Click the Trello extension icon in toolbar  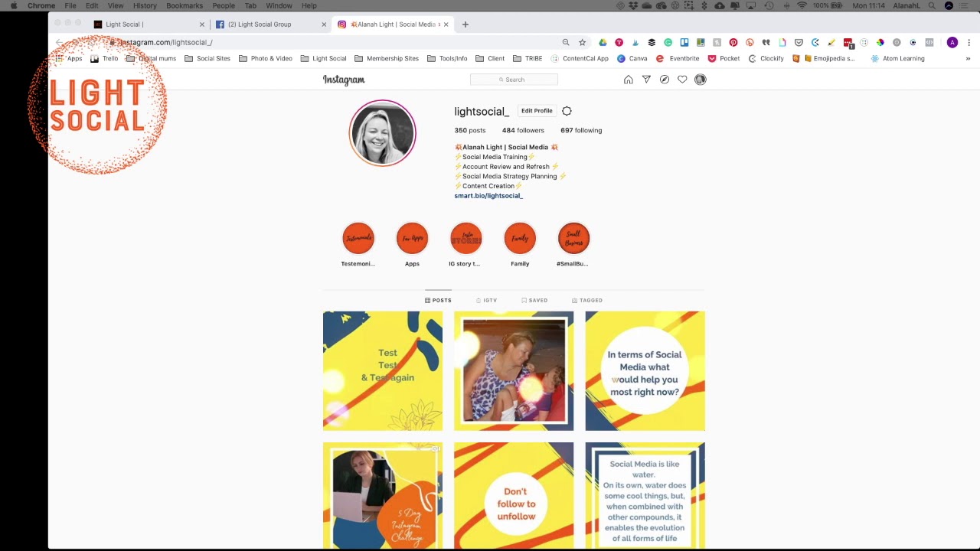pos(684,43)
